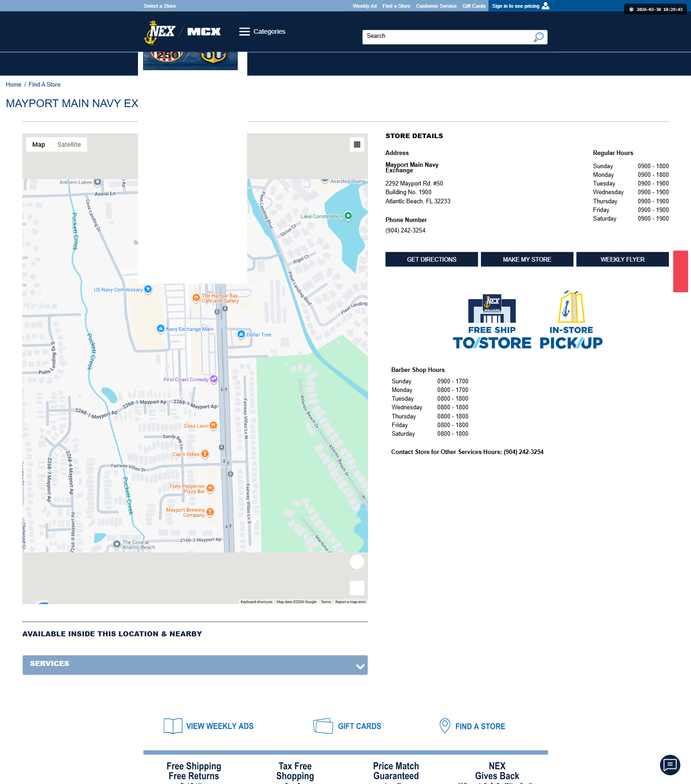The height and width of the screenshot is (784, 691).
Task: Click the 250 anniversary banner image
Action: [x=190, y=61]
